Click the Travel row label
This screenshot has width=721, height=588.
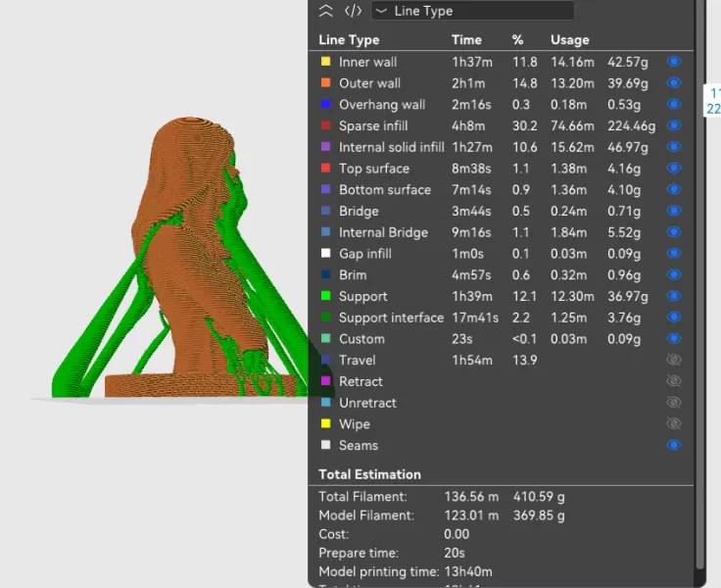(358, 360)
